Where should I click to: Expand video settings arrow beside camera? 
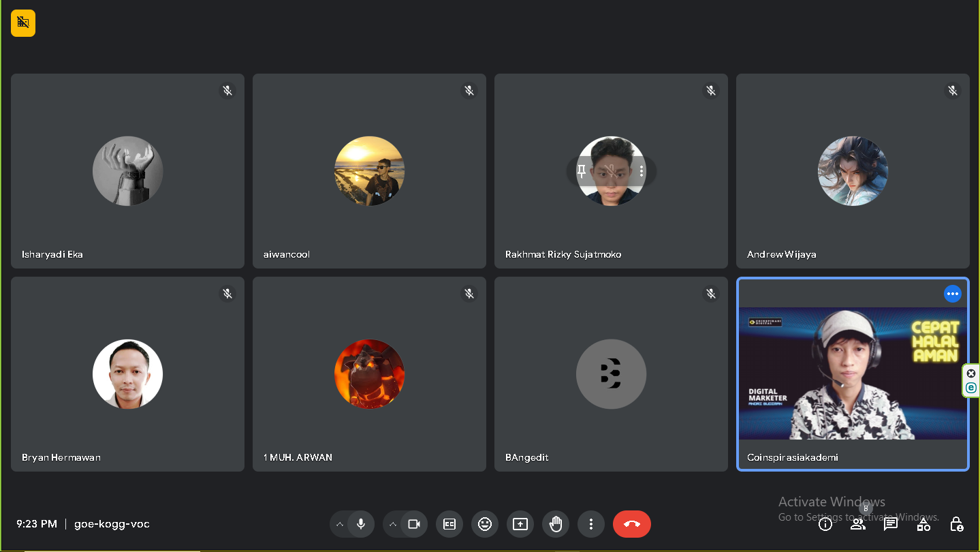(393, 524)
